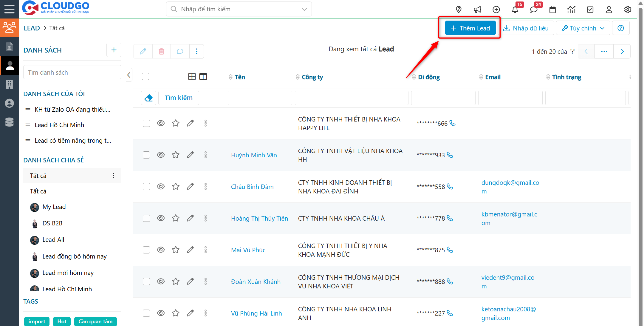Star the Huỳnh Minh Vân lead
This screenshot has width=644, height=326.
pos(176,155)
